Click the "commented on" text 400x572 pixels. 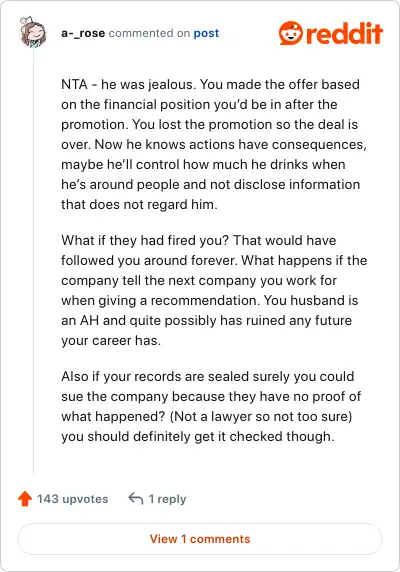(x=149, y=33)
